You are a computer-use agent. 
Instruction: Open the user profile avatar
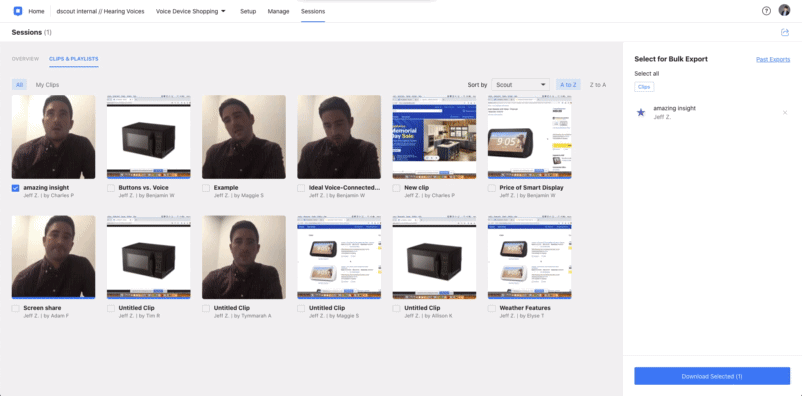pyautogui.click(x=784, y=10)
